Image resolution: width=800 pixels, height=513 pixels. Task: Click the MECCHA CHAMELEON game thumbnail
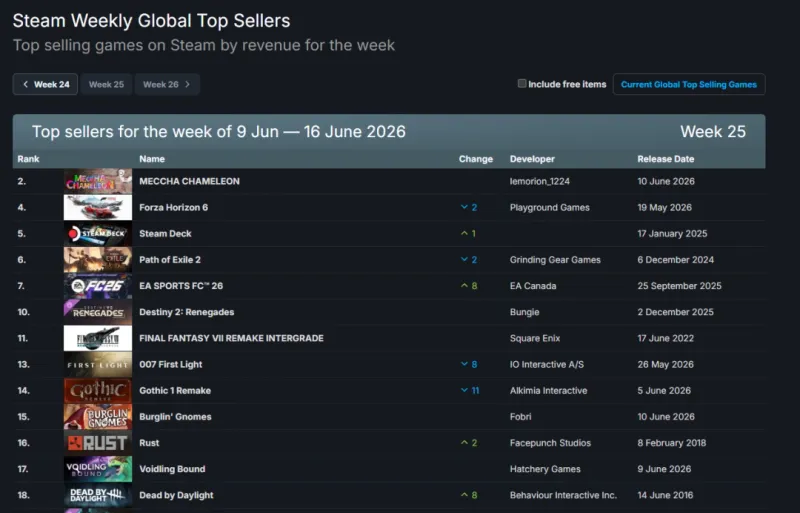[x=97, y=181]
